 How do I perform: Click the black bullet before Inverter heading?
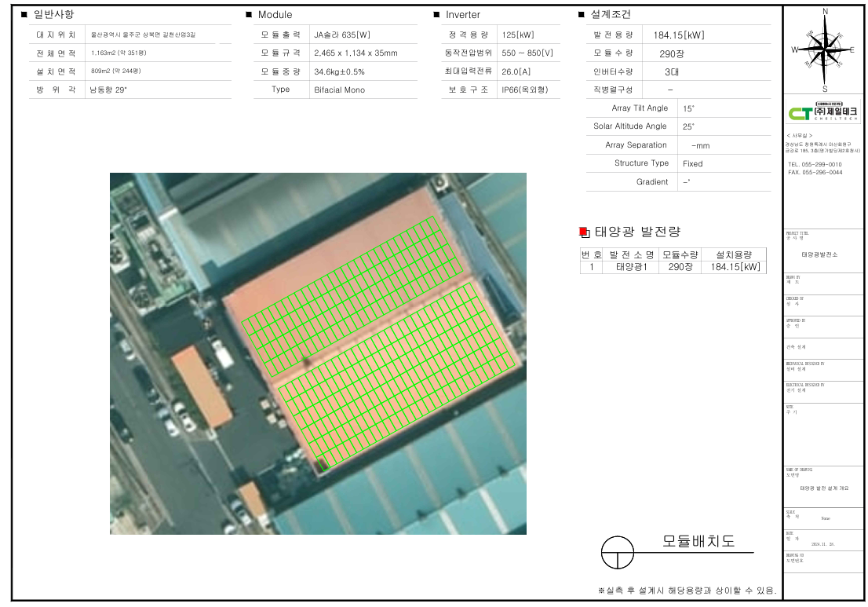pos(436,14)
